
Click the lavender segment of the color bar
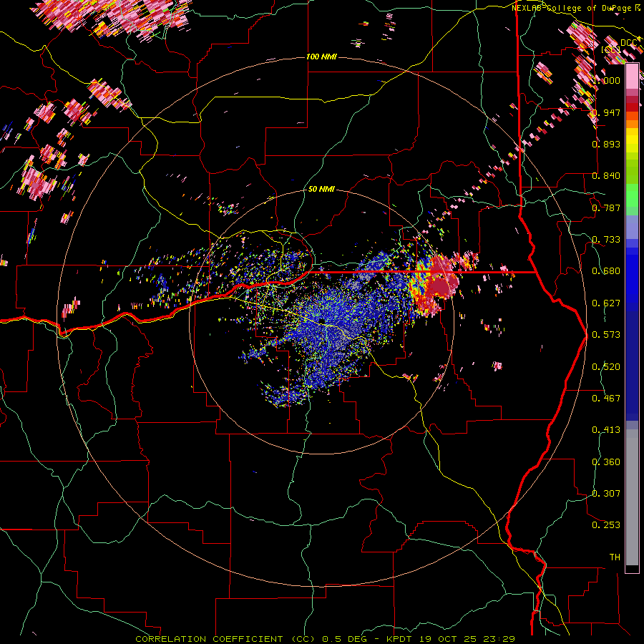tap(632, 227)
